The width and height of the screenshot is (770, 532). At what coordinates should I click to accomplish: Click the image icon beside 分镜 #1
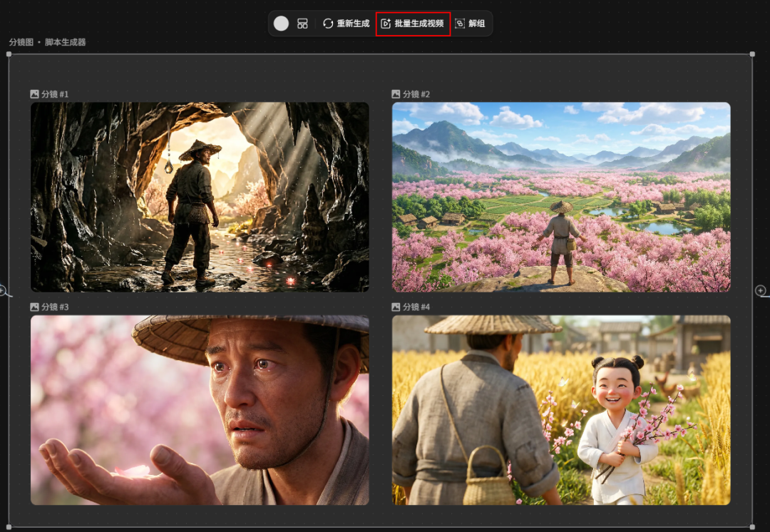tap(34, 94)
